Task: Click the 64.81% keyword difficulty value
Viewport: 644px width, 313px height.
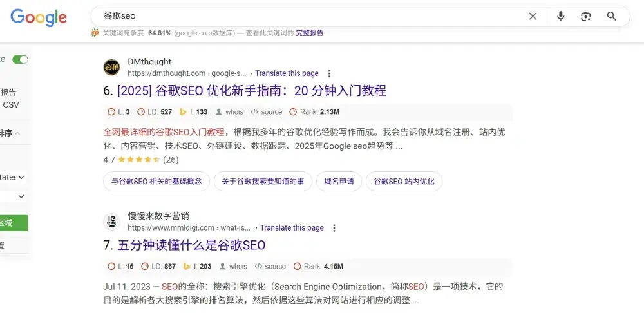Action: 160,33
